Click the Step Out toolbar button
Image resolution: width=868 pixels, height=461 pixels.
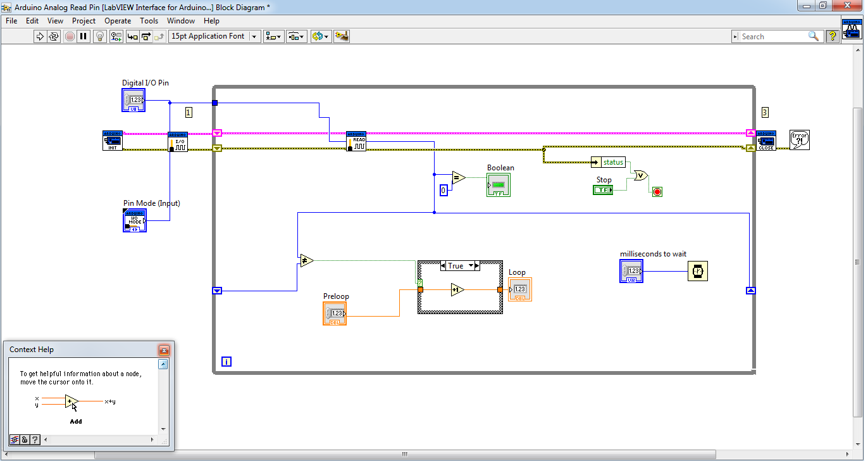point(160,36)
